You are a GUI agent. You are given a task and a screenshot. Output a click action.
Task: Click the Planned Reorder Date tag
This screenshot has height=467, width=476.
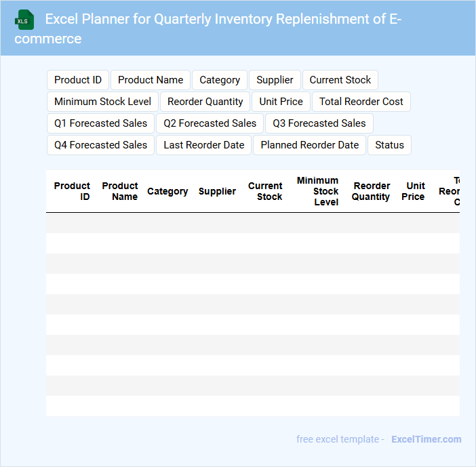coord(310,145)
